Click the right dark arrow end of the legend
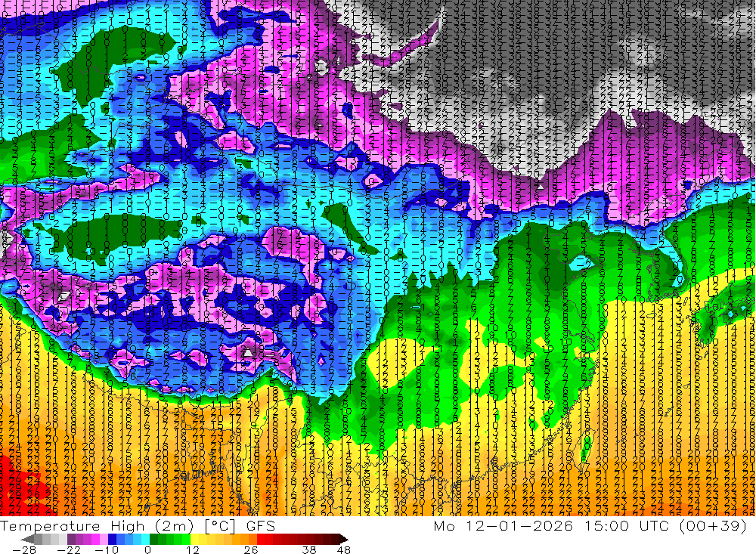Viewport: 756px width, 554px height. pyautogui.click(x=344, y=539)
